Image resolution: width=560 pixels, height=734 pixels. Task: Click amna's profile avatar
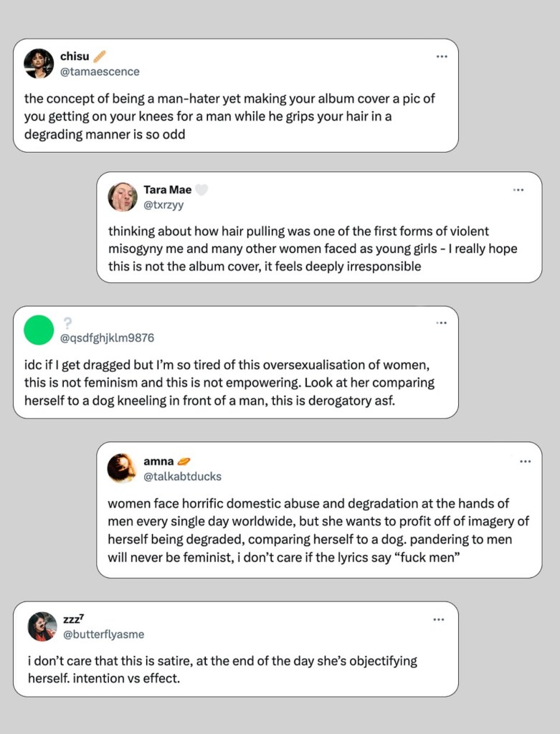(x=122, y=468)
